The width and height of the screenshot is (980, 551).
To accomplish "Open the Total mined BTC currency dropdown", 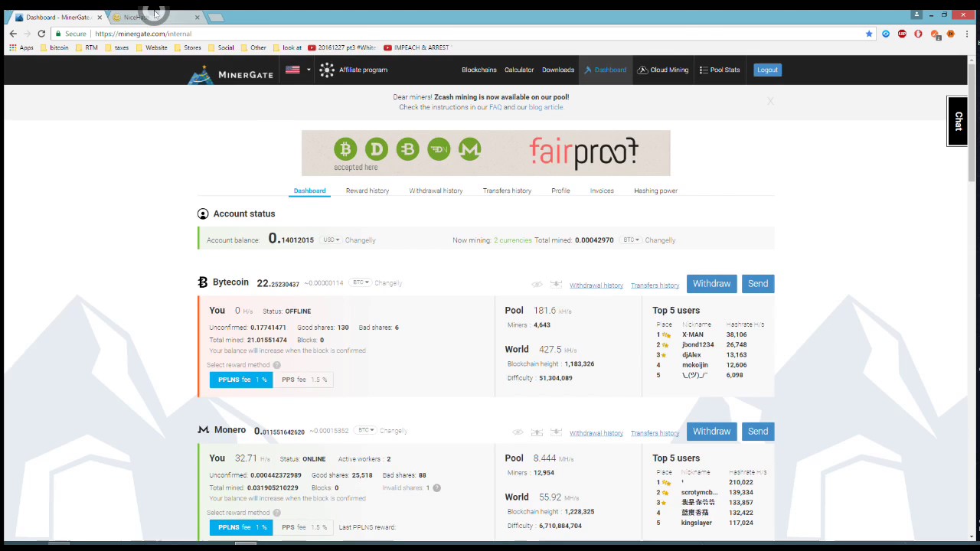I will [630, 240].
